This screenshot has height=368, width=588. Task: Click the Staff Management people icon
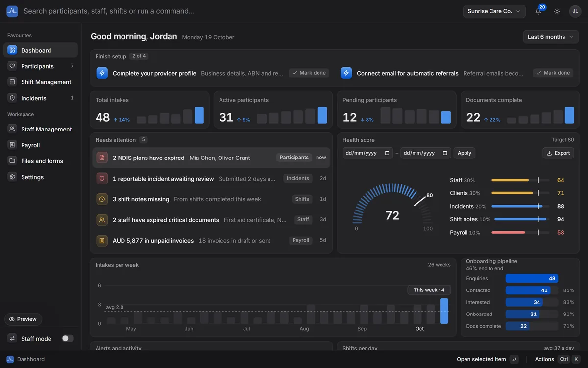[12, 129]
